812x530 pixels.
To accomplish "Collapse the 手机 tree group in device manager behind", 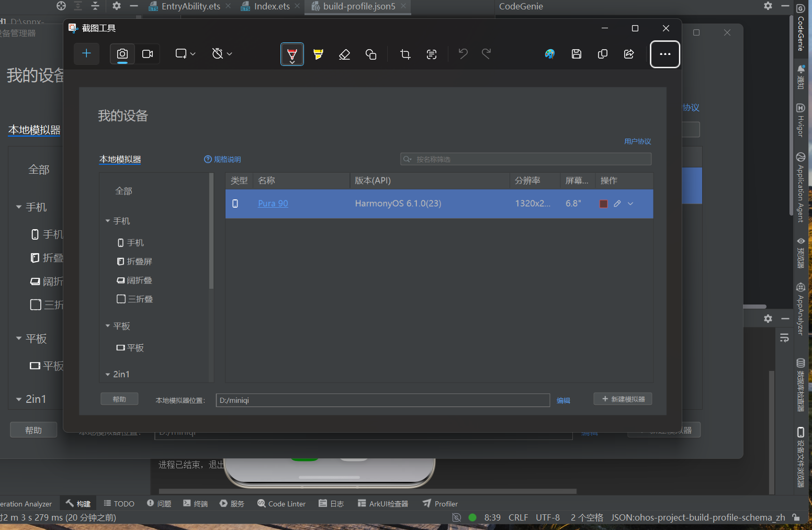I will tap(19, 207).
